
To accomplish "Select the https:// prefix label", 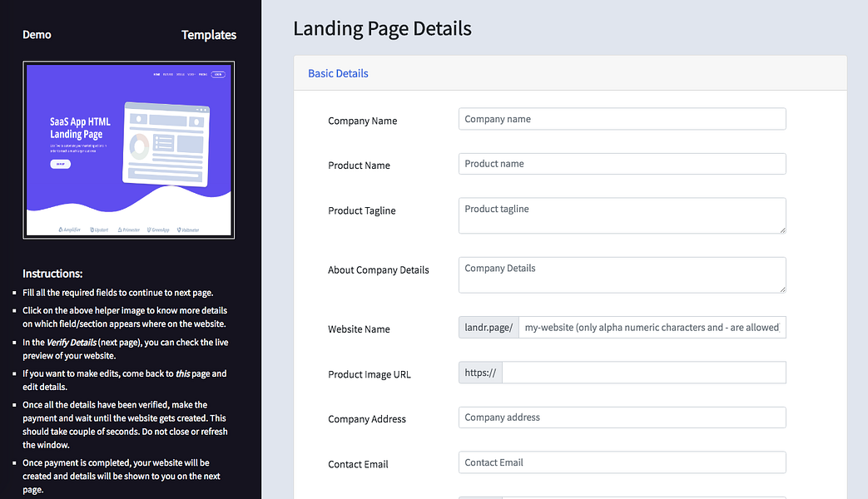I will pyautogui.click(x=480, y=373).
